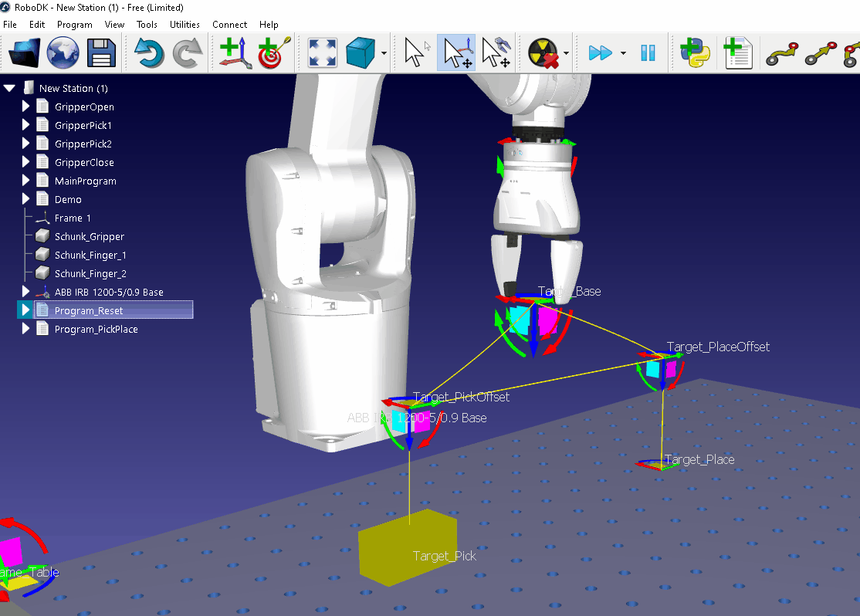The height and width of the screenshot is (616, 860).
Task: Select the Schunk_Finger_1 object
Action: pyautogui.click(x=90, y=255)
